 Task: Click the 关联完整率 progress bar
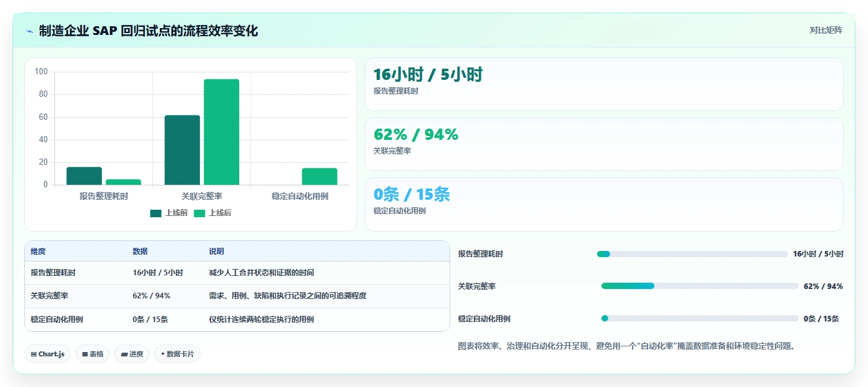(x=700, y=286)
